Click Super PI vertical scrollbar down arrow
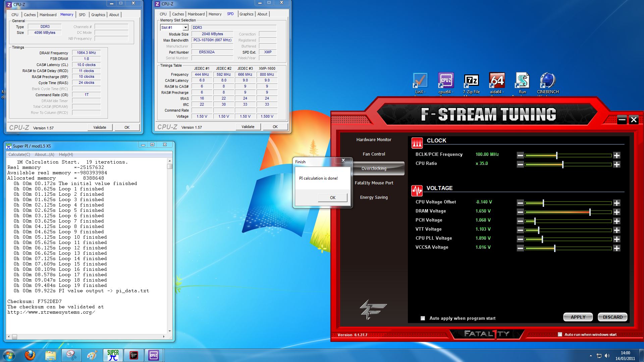644x362 pixels. pos(170,331)
